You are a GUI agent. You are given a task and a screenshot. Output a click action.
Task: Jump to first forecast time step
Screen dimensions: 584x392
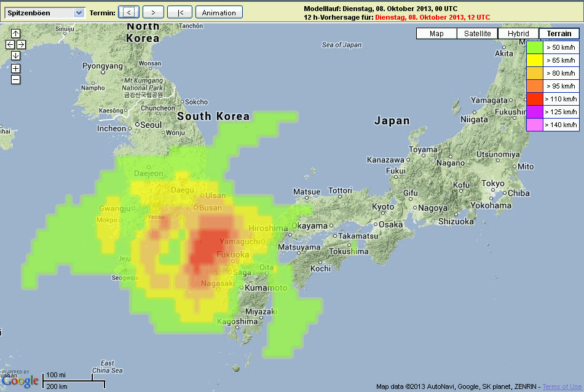(x=180, y=12)
